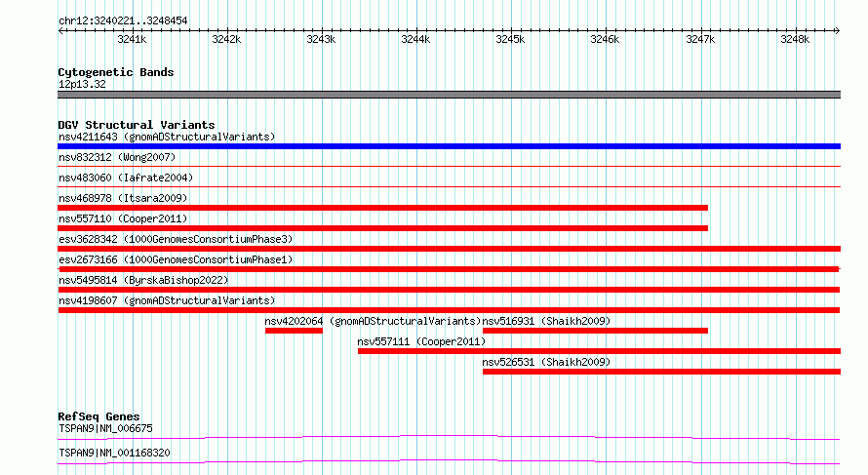This screenshot has height=475, width=868.
Task: Open esv3628342 (1000GenomesConsortiumPhase3) label
Action: [x=176, y=239]
